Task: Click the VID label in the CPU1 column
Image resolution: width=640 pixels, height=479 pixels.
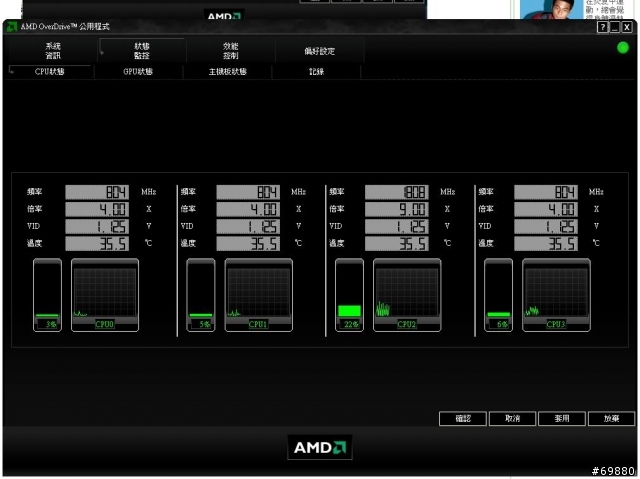Action: (187, 226)
